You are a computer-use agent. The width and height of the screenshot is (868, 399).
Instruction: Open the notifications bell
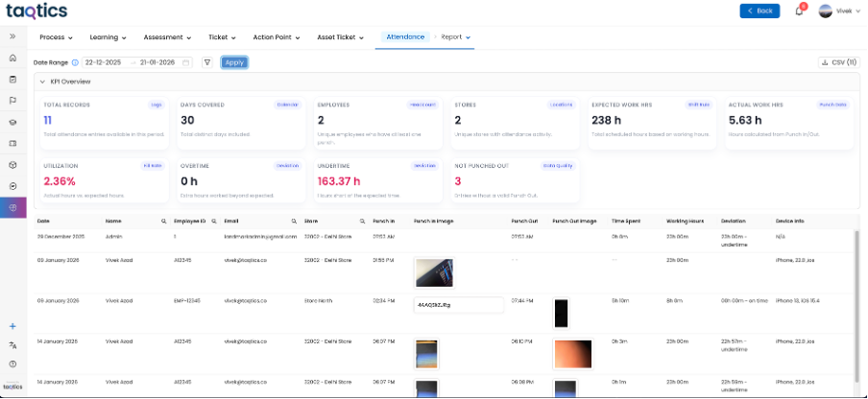pyautogui.click(x=799, y=12)
